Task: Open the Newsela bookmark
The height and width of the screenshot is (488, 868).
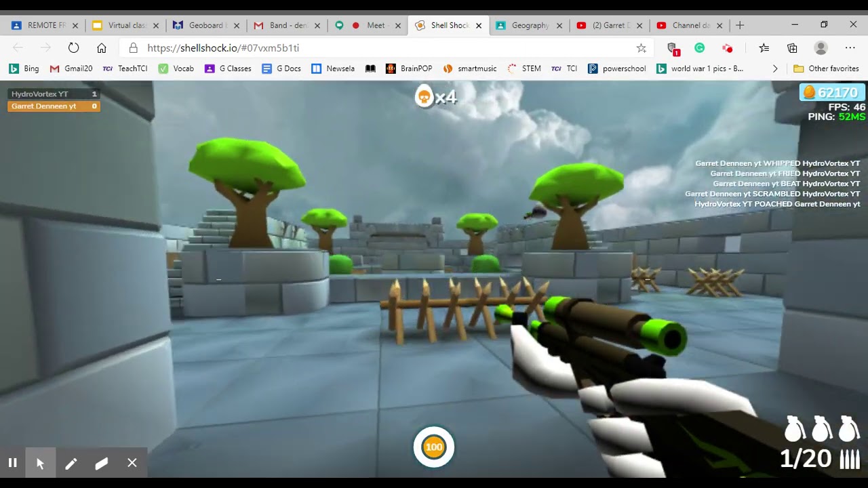Action: 333,68
